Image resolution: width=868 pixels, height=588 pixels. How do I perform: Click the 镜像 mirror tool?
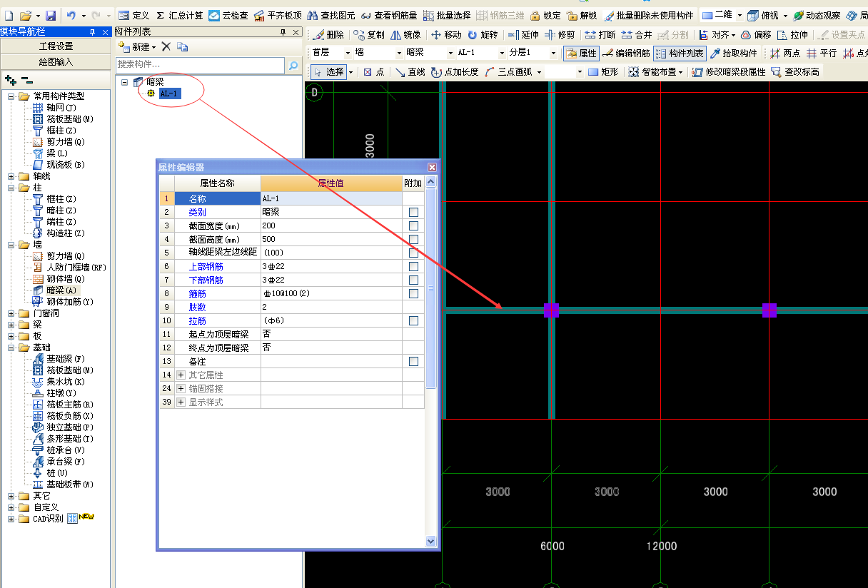405,34
